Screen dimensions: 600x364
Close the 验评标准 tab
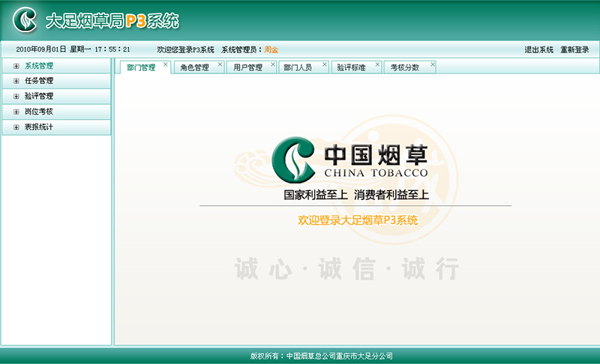click(x=377, y=64)
